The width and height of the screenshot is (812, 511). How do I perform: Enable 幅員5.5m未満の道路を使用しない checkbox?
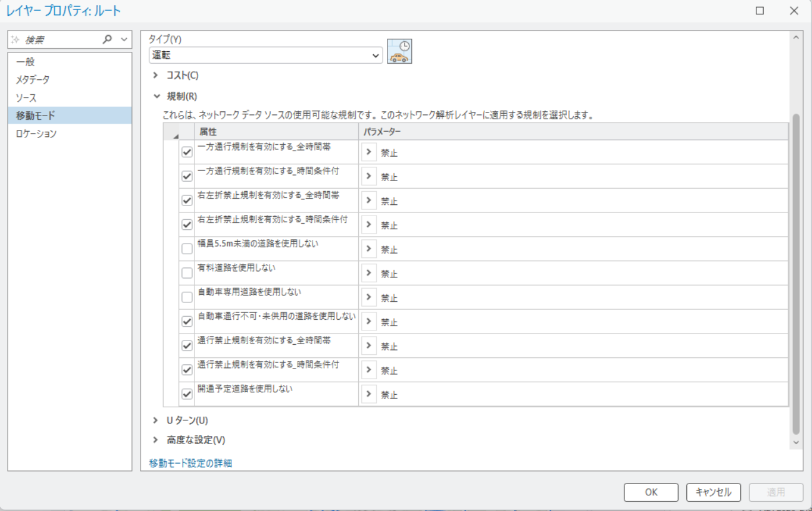click(x=187, y=249)
